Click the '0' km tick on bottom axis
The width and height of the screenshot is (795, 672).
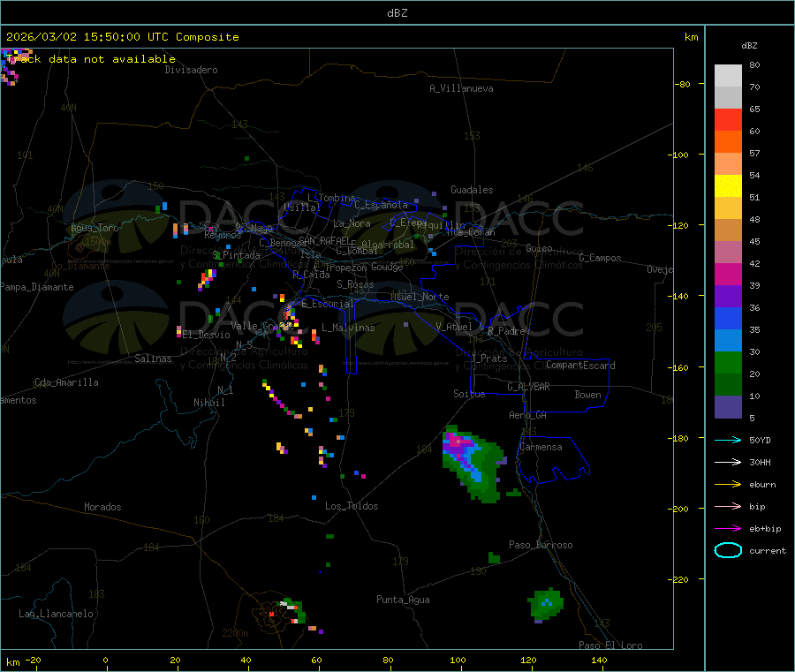point(105,660)
